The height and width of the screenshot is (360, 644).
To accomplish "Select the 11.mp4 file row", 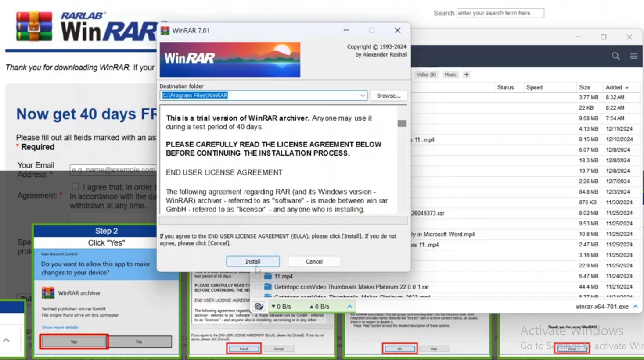I will point(446,276).
